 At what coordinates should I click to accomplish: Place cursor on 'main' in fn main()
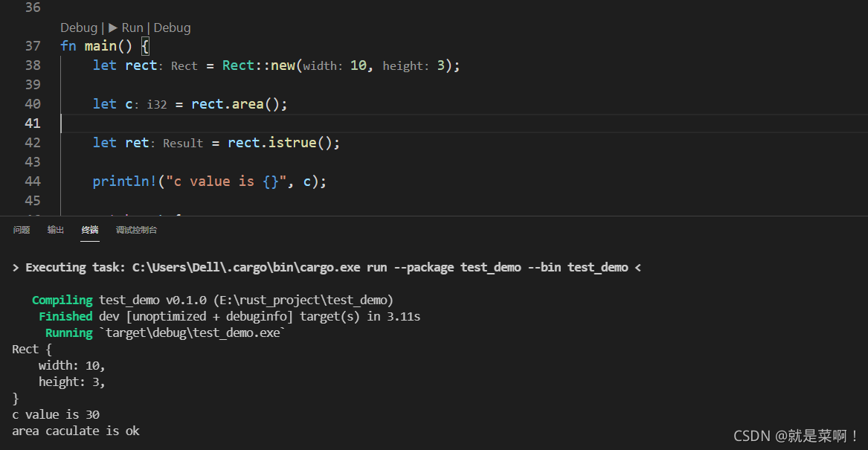pos(100,46)
